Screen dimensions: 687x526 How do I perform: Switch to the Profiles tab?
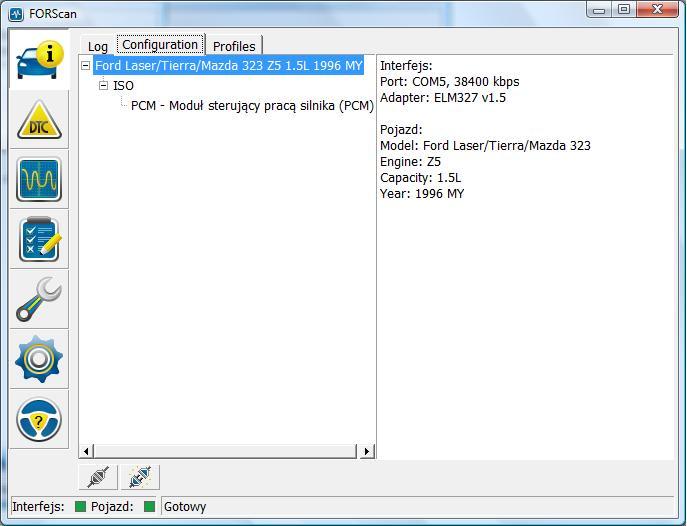click(x=235, y=46)
